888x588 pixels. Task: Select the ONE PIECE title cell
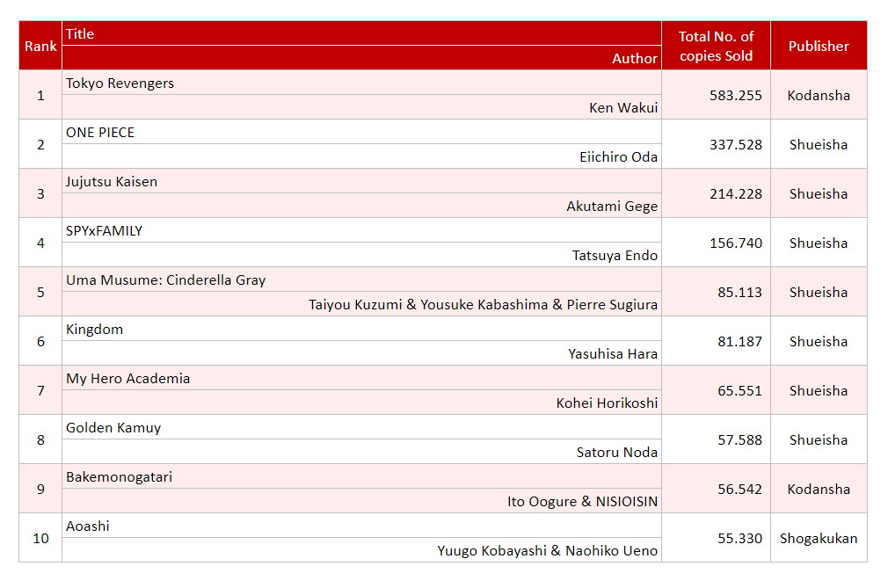coord(361,132)
